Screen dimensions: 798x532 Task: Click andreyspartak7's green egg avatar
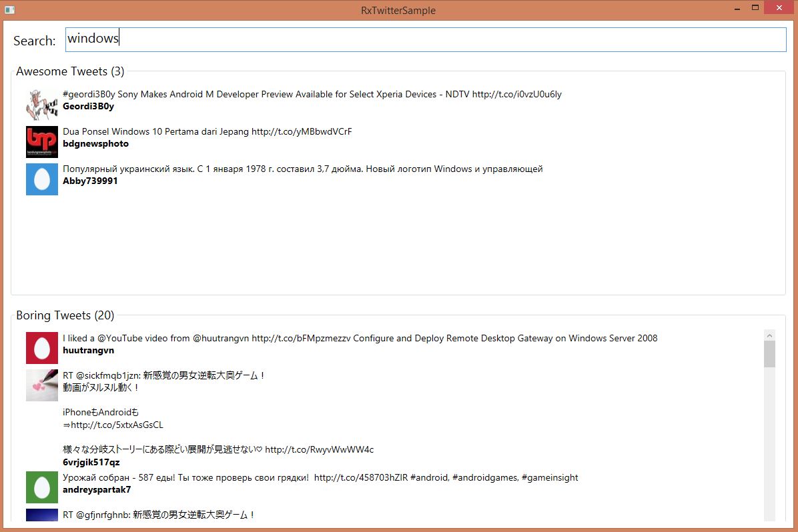click(x=42, y=487)
